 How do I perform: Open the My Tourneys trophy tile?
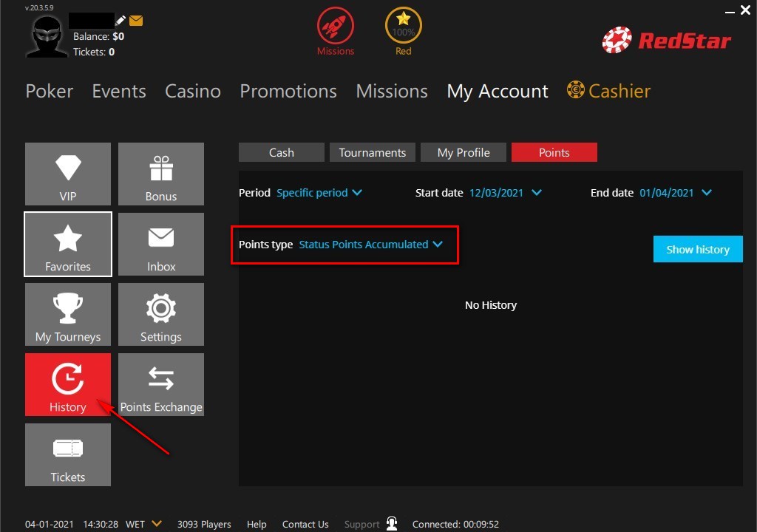(x=68, y=315)
